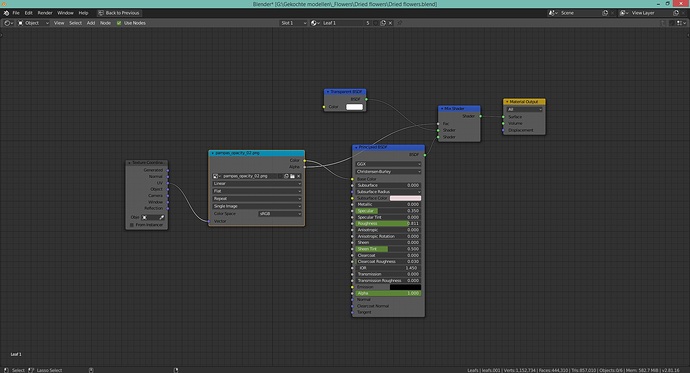Open the Edit menu
The image size is (690, 373).
click(29, 13)
